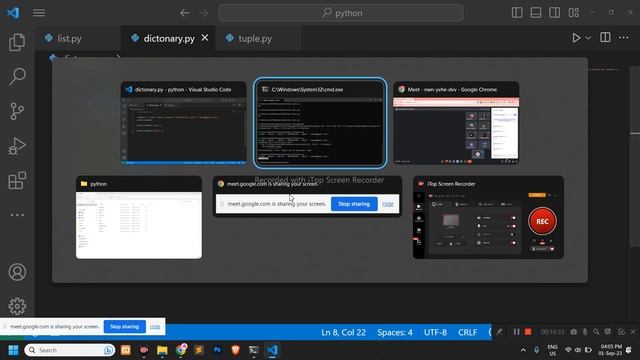Open the Command Prompt taskbar icon
Viewport: 640px width, 360px height.
pyautogui.click(x=253, y=350)
